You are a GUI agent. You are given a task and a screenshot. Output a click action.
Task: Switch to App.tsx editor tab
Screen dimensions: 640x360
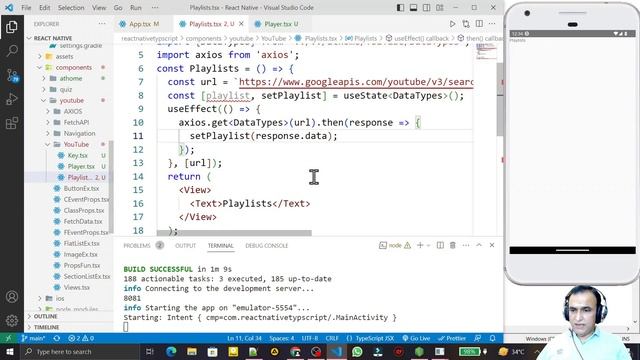tap(140, 24)
